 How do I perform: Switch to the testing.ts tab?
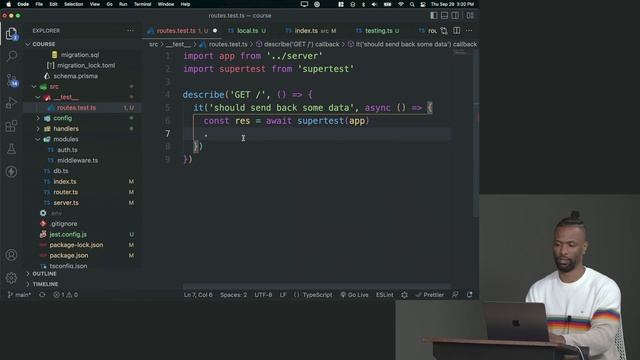(x=378, y=31)
